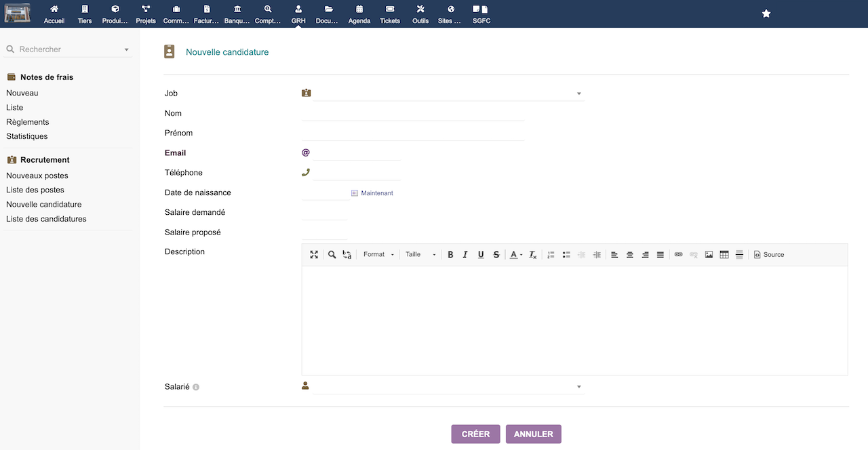The image size is (868, 450).
Task: Open the Projets module
Action: point(146,14)
